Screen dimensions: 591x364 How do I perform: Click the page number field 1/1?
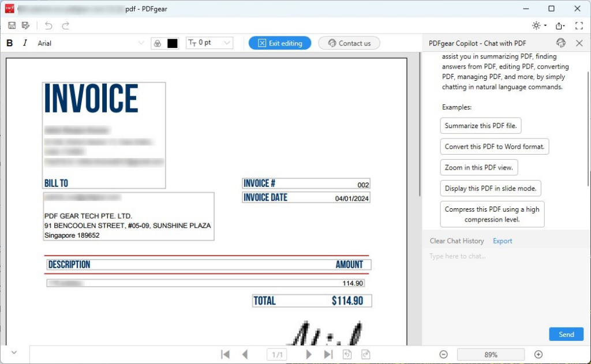(x=277, y=354)
